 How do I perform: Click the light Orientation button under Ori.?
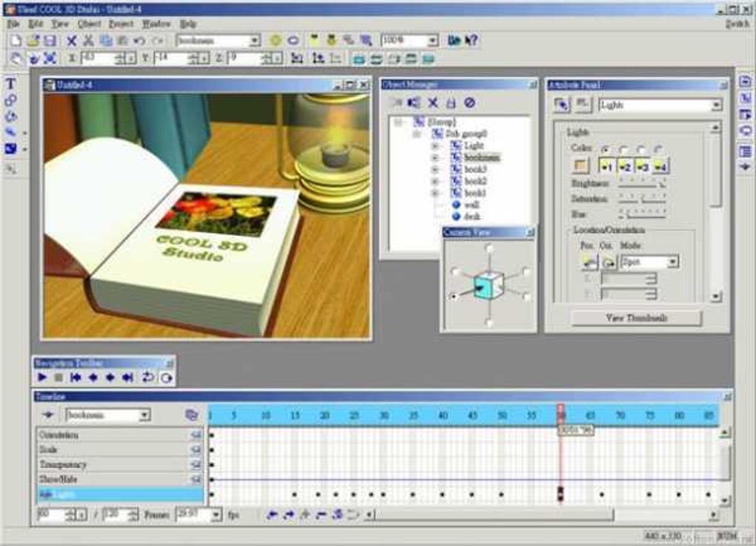609,262
